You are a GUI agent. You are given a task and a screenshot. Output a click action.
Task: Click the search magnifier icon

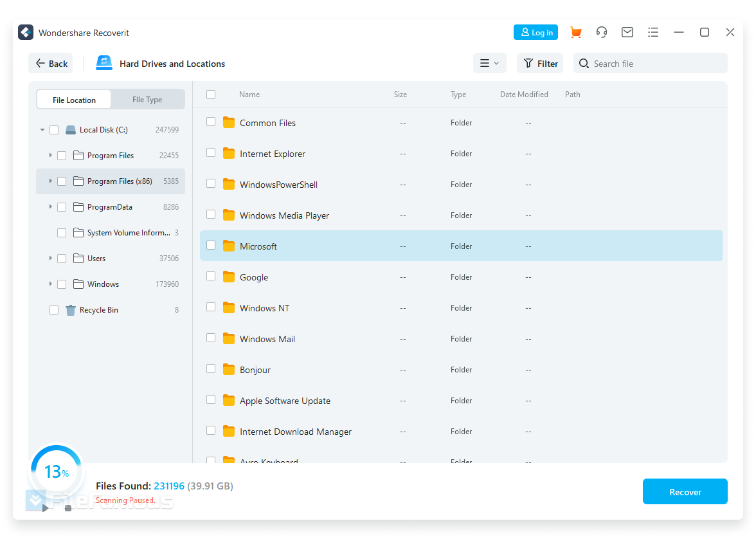tap(584, 64)
